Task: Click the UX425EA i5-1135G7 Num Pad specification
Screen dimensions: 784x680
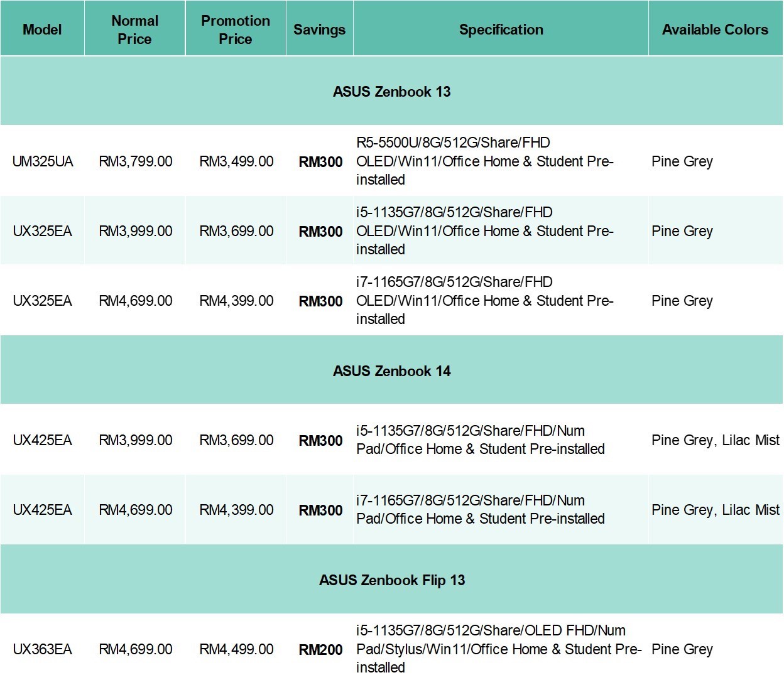Action: [x=481, y=440]
